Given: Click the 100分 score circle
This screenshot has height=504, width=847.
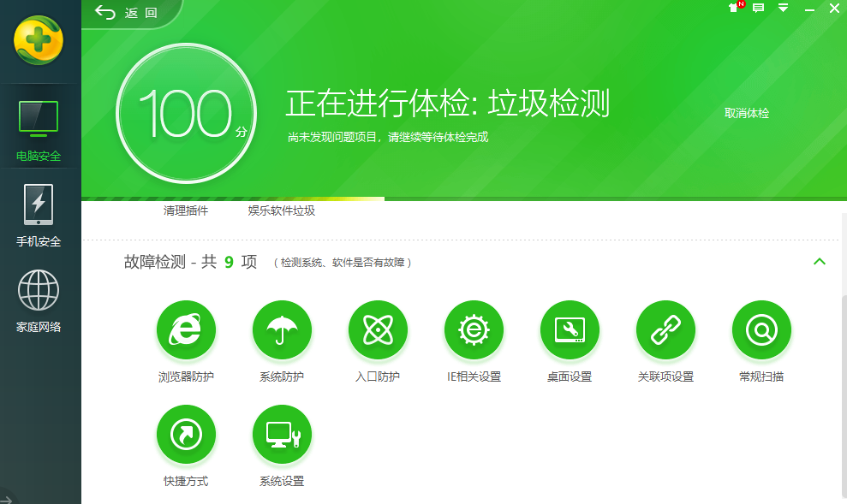Looking at the screenshot, I should (x=185, y=112).
